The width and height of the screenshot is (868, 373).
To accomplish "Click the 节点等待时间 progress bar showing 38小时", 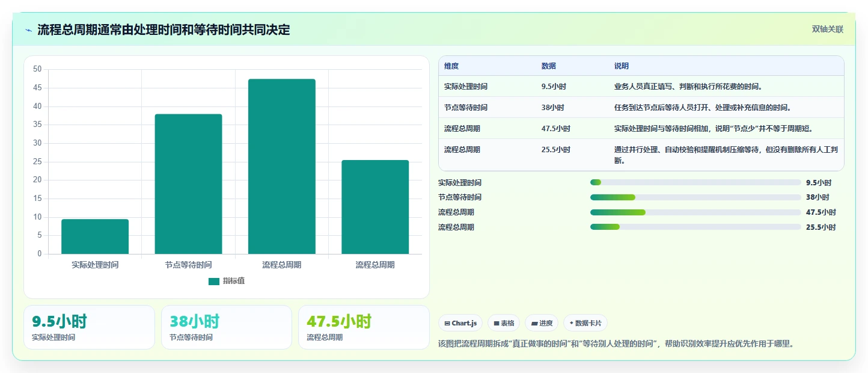I will pyautogui.click(x=695, y=197).
